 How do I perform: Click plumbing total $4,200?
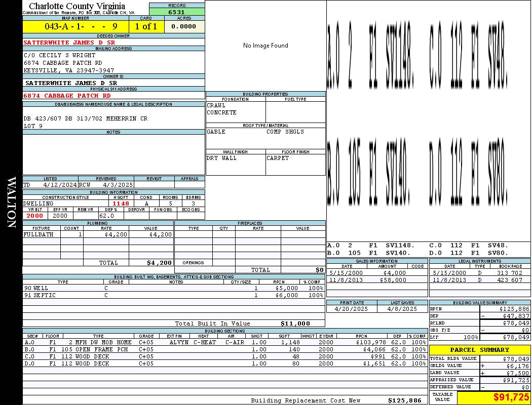point(159,263)
